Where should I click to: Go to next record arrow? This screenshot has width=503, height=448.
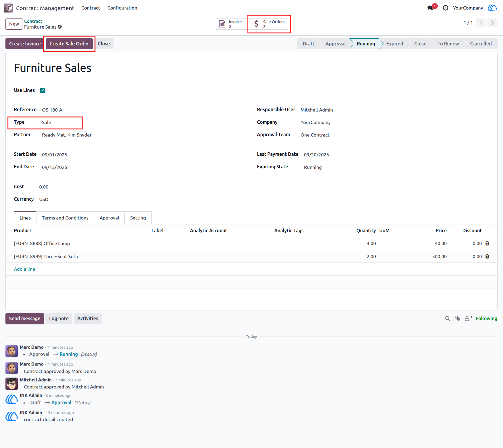492,23
